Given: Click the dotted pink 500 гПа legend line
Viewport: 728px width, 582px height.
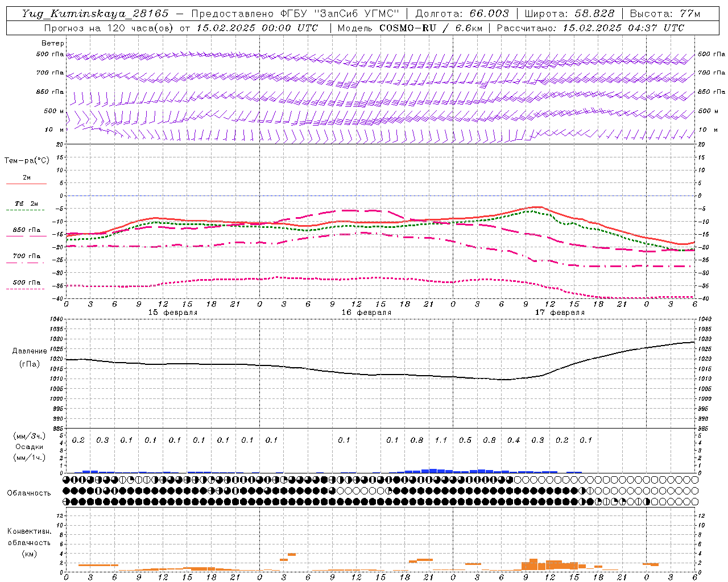Looking at the screenshot, I should [x=26, y=289].
